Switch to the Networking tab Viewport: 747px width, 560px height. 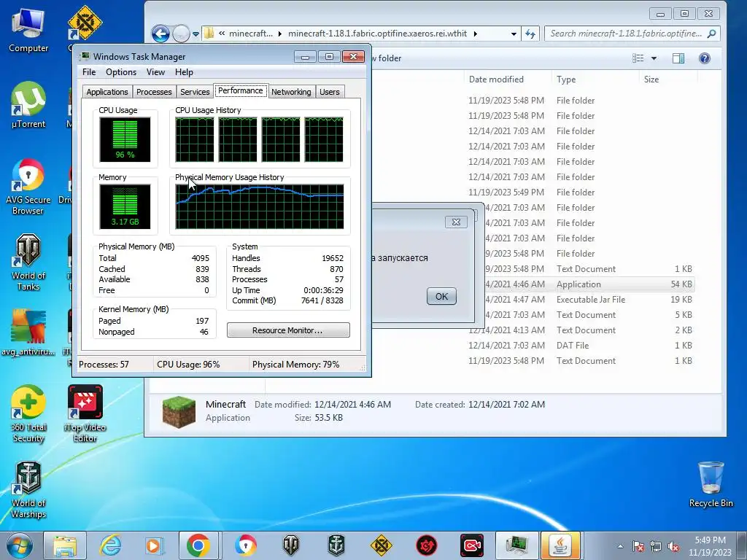291,92
